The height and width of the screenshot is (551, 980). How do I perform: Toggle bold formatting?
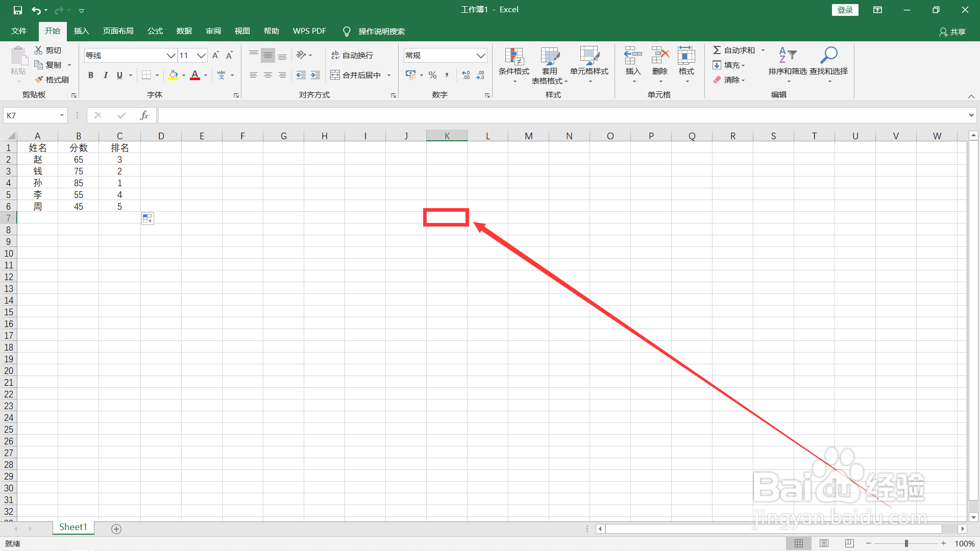coord(91,75)
